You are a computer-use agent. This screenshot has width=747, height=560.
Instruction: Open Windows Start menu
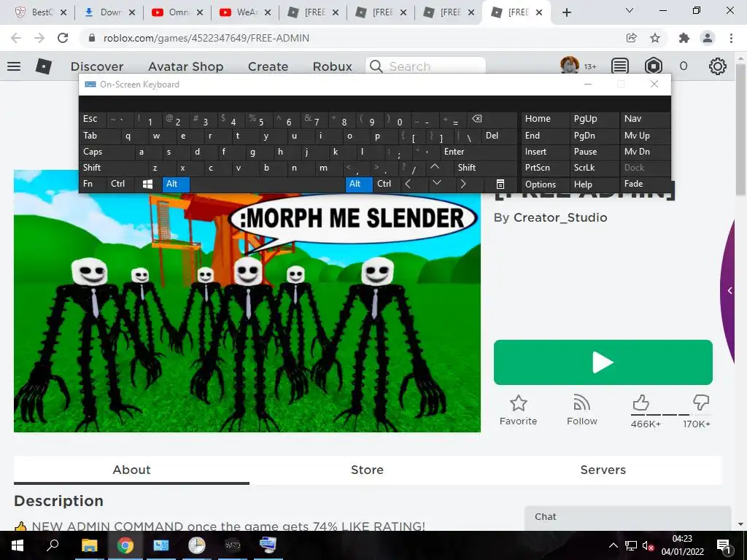click(x=18, y=545)
